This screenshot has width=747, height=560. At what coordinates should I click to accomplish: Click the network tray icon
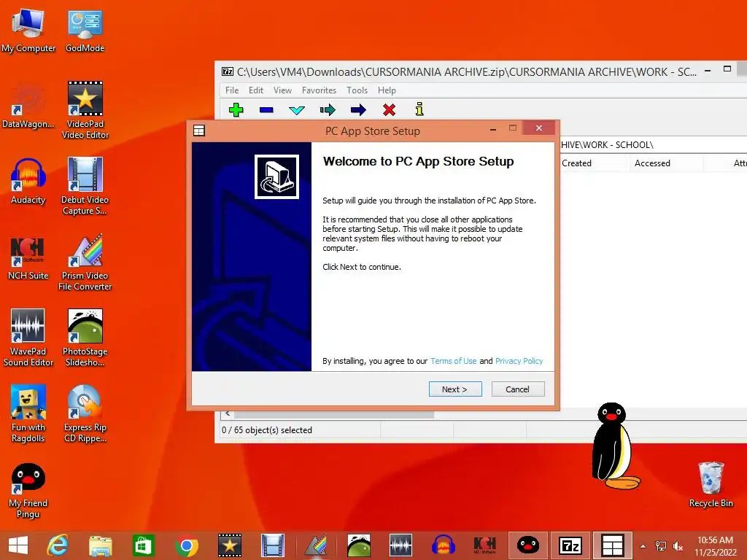(661, 546)
